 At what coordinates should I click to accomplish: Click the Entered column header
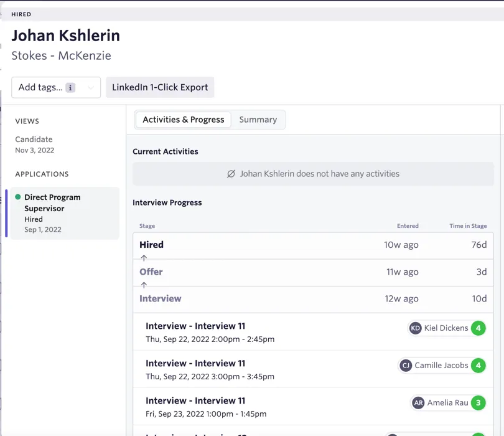tap(408, 226)
